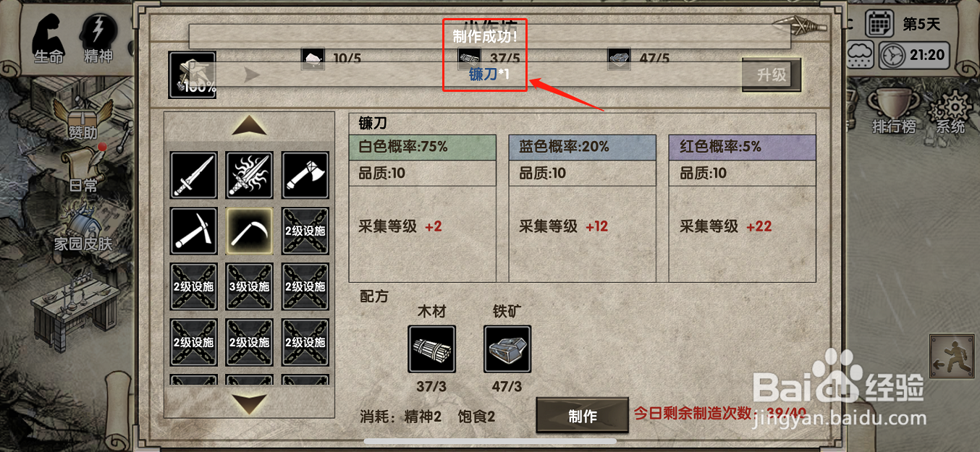
Task: Open the 赞助 sponsor menu
Action: click(x=83, y=119)
